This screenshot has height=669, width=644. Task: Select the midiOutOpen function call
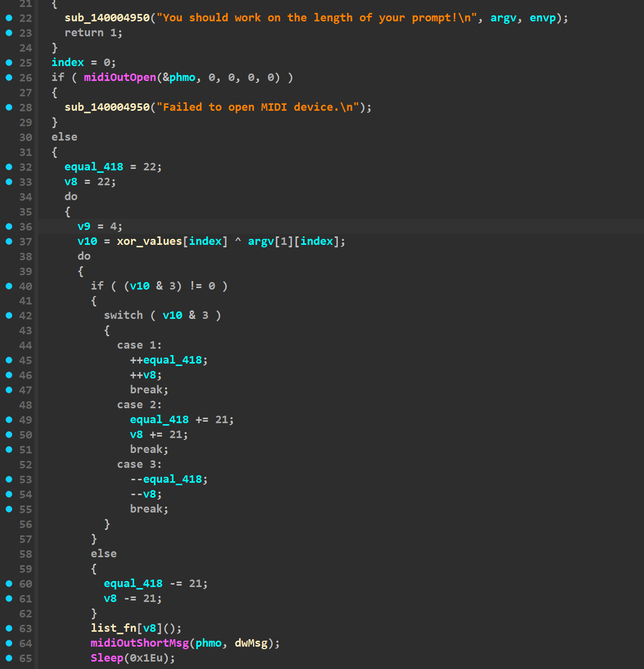[x=120, y=77]
